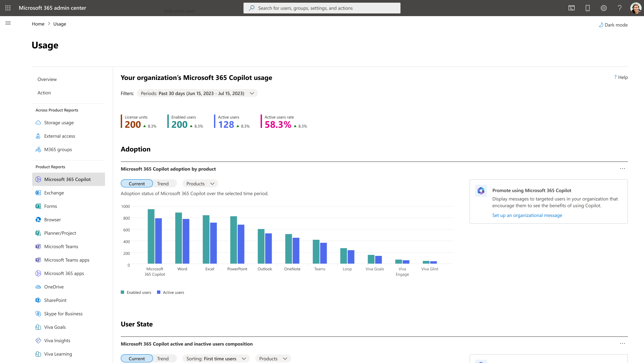Click the Usage breadcrumb

click(x=60, y=24)
